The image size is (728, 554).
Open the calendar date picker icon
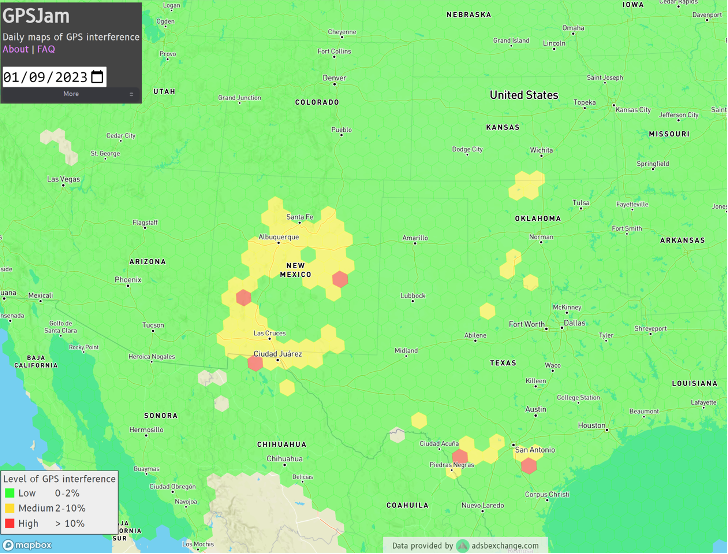[98, 77]
